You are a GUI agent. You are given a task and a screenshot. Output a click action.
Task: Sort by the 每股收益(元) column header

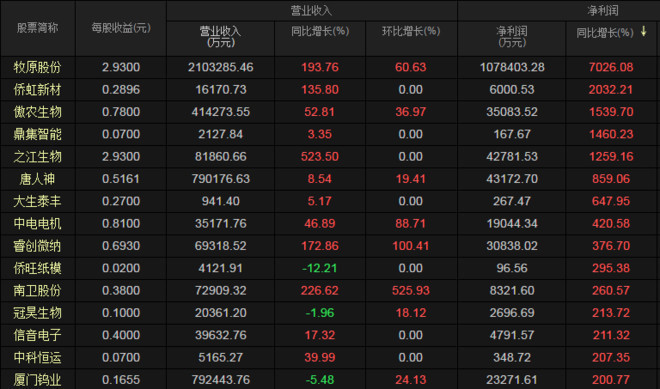(x=121, y=28)
